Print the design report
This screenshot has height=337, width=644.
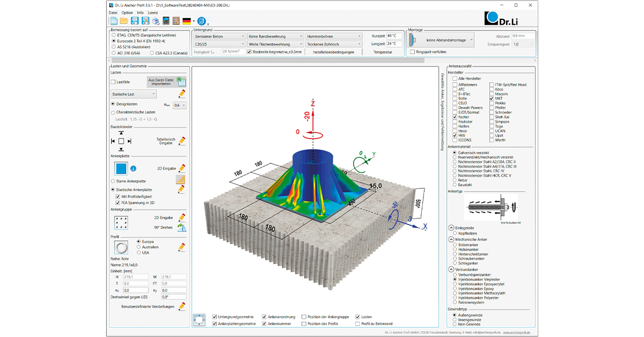pyautogui.click(x=155, y=21)
